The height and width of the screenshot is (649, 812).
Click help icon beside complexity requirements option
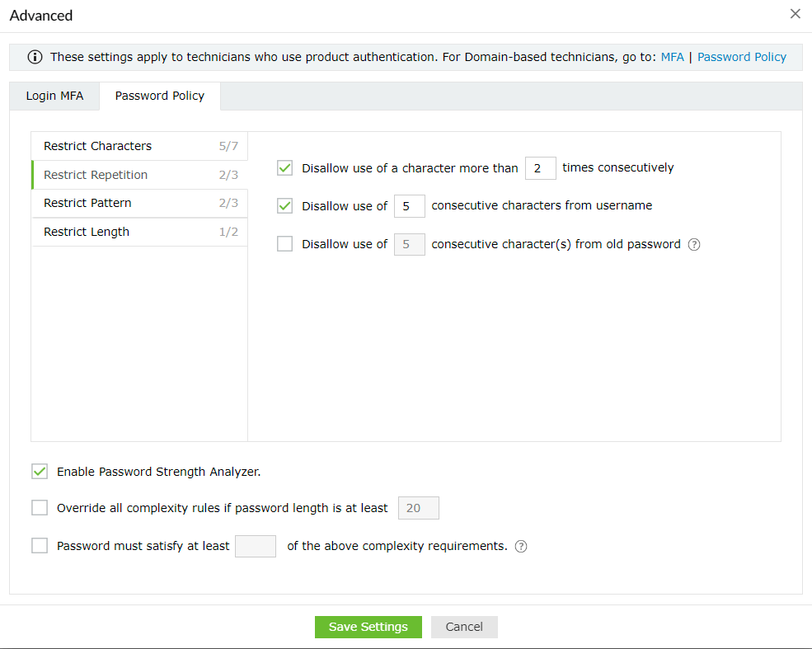click(521, 546)
